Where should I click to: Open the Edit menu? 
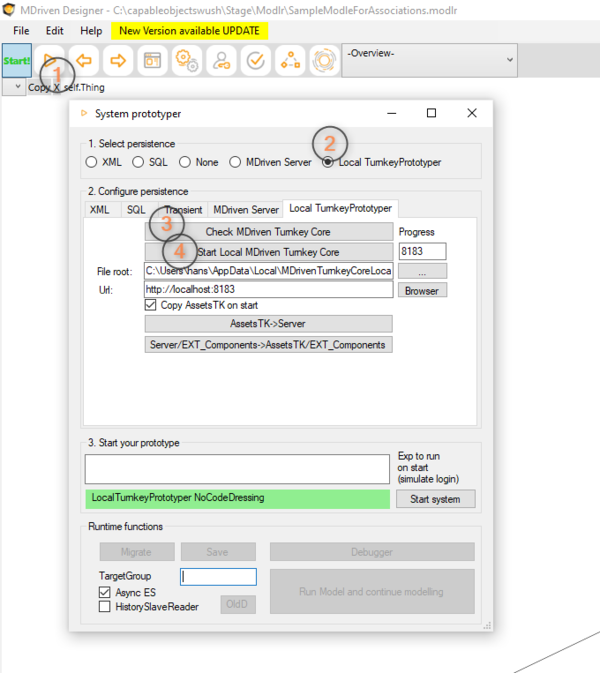[x=55, y=31]
